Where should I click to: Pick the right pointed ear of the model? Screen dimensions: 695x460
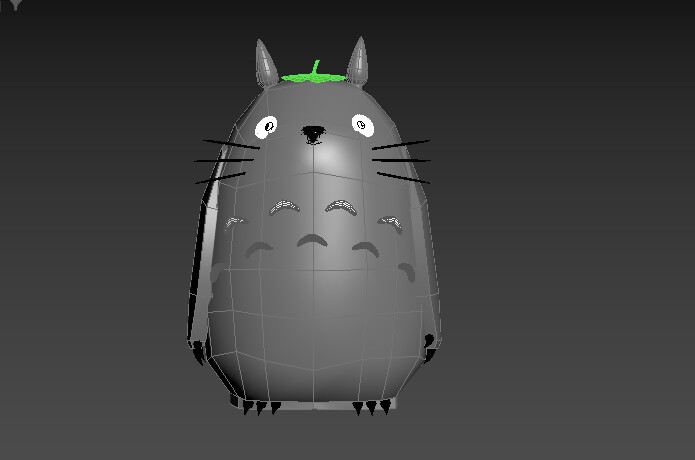point(358,61)
